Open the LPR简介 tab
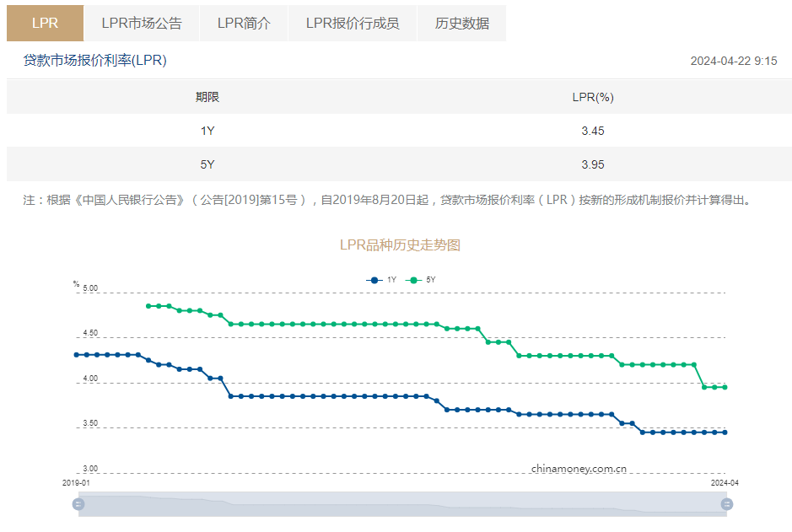The image size is (792, 532). (244, 23)
